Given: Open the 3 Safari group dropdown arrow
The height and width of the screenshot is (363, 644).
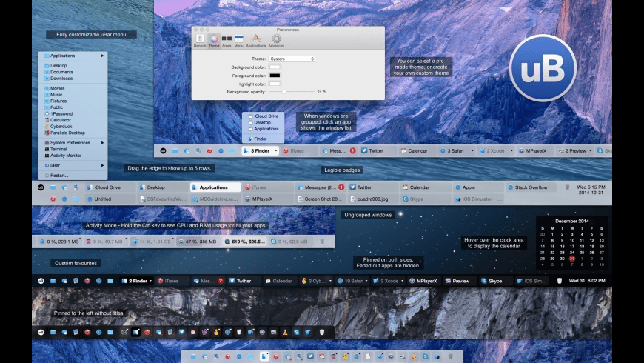Looking at the screenshot, I should (x=472, y=151).
